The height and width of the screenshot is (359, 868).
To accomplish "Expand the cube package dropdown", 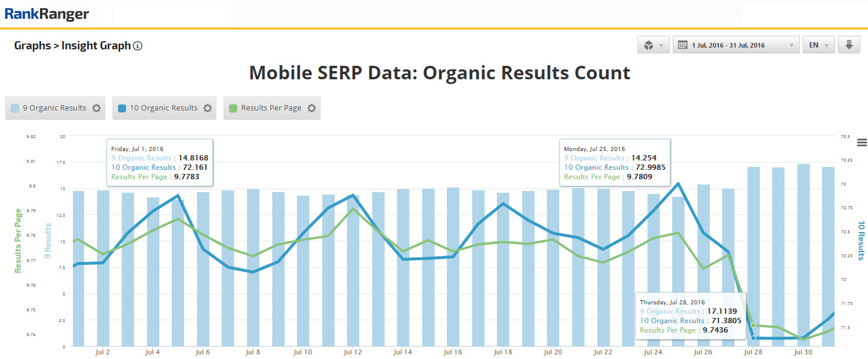I will click(x=653, y=45).
